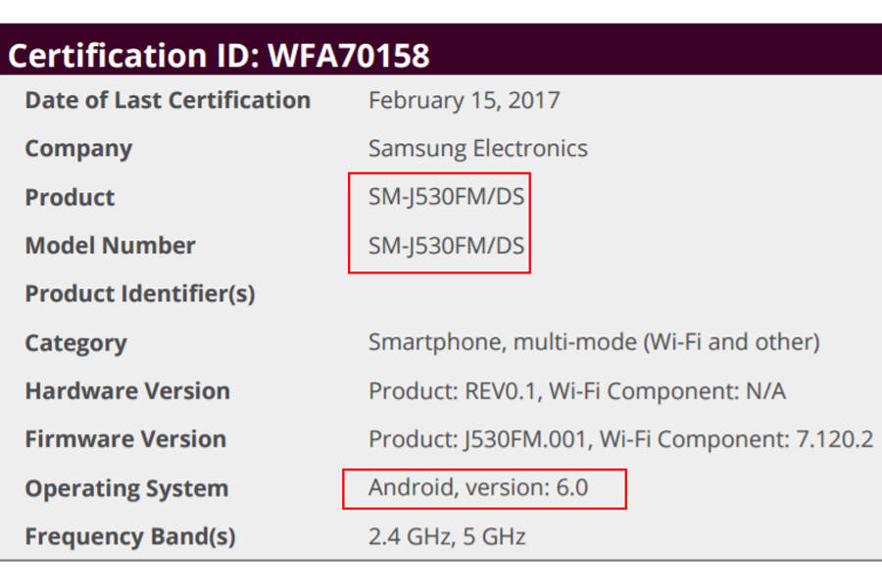
Task: Select the 2.4 GHz, 5 GHz value
Action: 447,537
